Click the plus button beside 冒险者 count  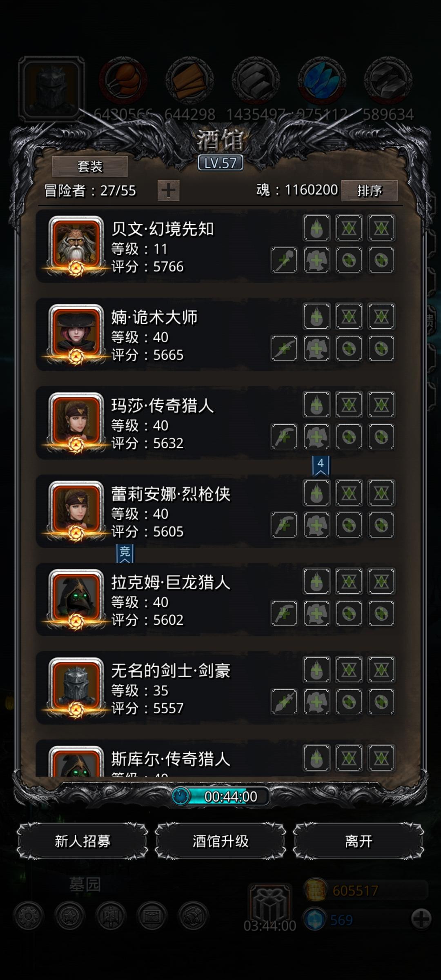tap(168, 191)
